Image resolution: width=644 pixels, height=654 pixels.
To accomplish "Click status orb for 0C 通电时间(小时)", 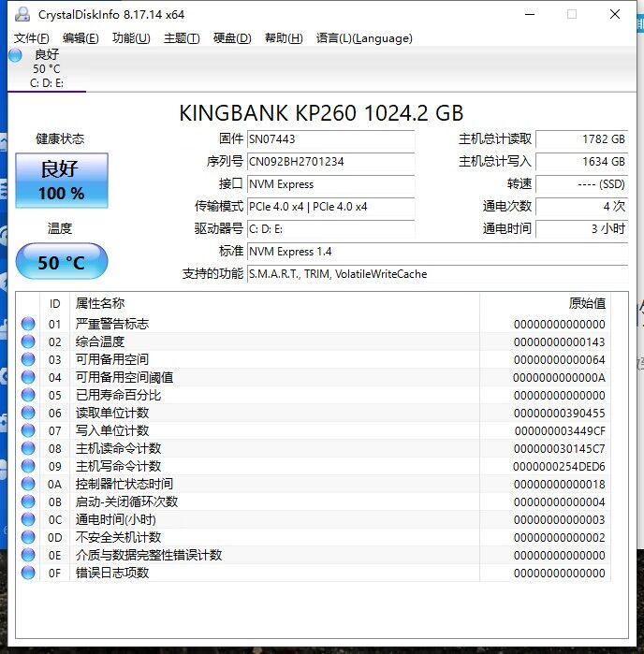I will (x=28, y=519).
